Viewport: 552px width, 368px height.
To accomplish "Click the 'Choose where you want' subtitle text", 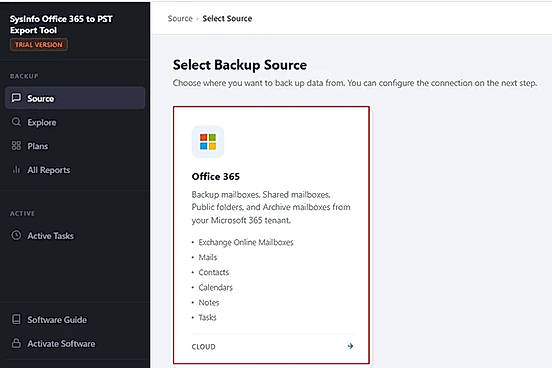I will [355, 83].
